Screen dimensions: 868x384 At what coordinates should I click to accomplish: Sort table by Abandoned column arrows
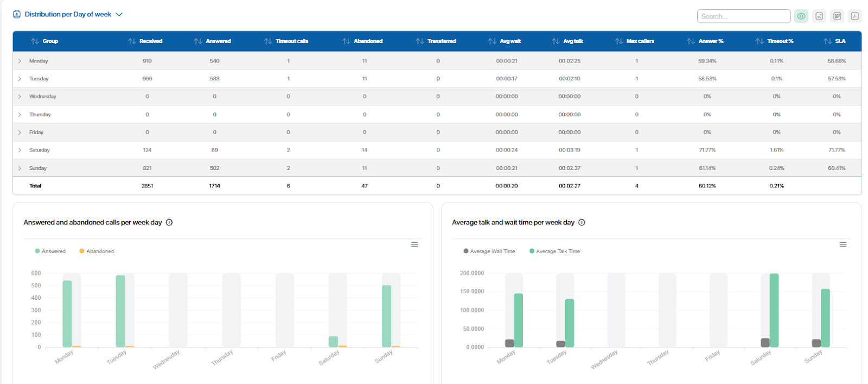point(346,41)
